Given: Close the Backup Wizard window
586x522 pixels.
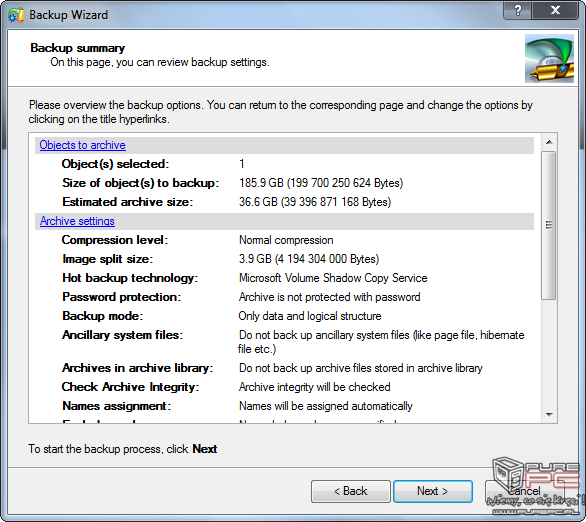Looking at the screenshot, I should tap(555, 10).
